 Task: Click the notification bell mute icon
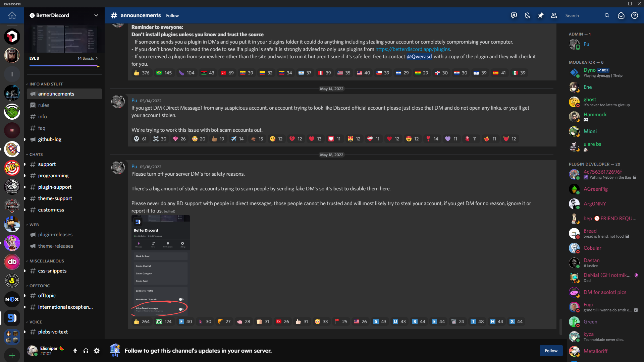pyautogui.click(x=527, y=15)
